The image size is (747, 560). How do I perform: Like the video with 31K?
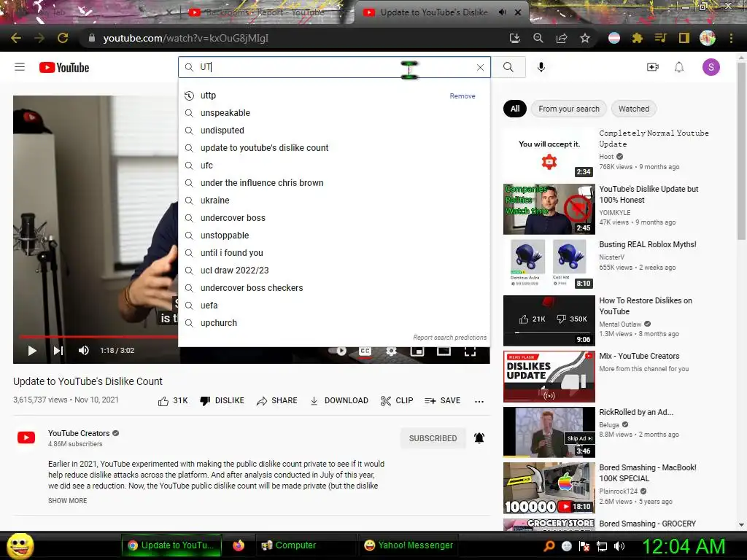click(x=172, y=401)
